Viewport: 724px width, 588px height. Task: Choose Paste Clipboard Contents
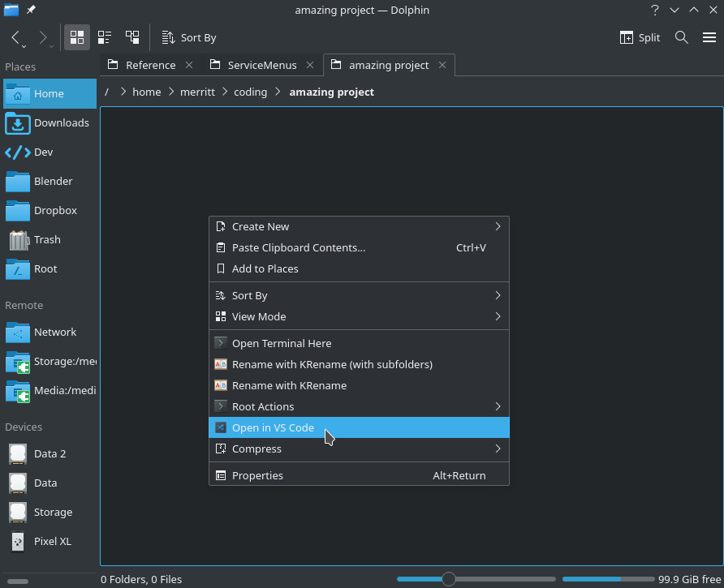pos(359,248)
